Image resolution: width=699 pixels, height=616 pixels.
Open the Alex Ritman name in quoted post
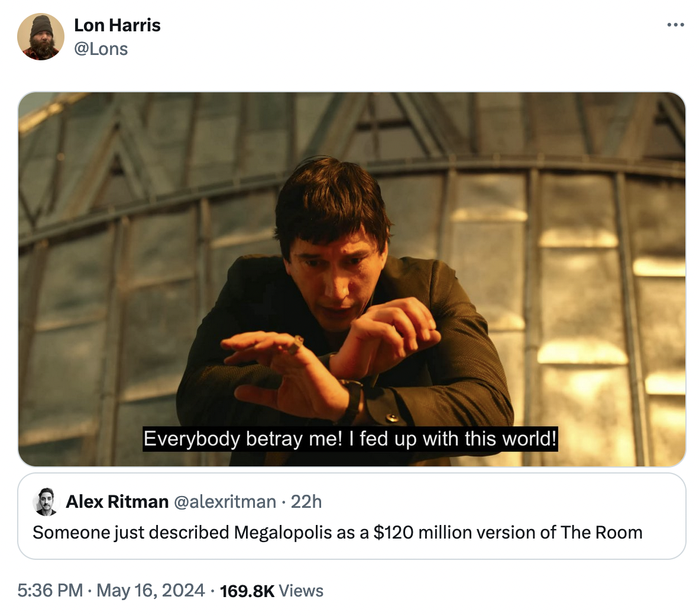point(117,501)
